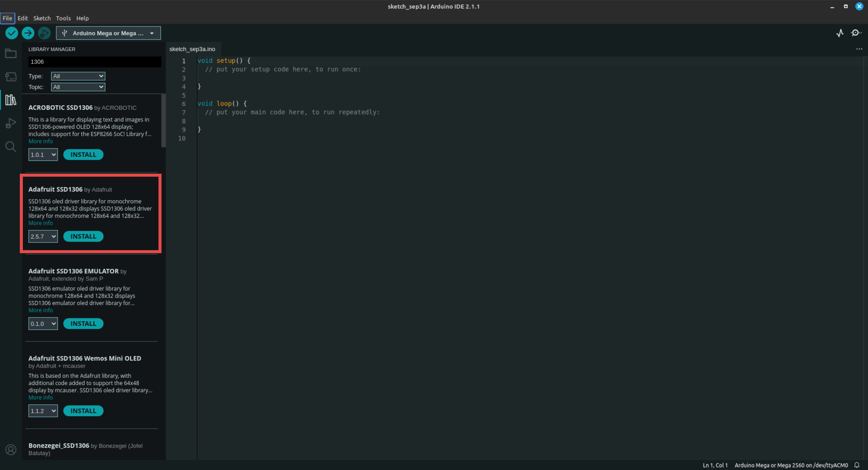Viewport: 868px width, 470px height.
Task: Open the Type filter dropdown
Action: [78, 76]
